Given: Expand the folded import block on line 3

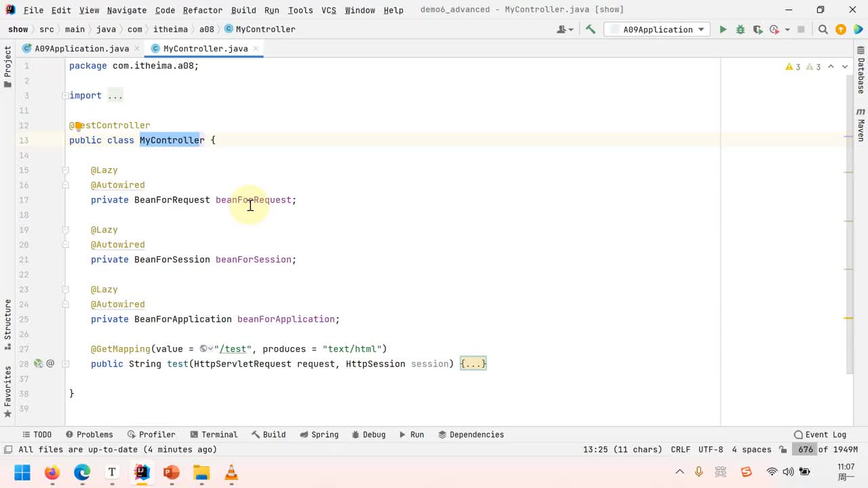Looking at the screenshot, I should click(115, 96).
